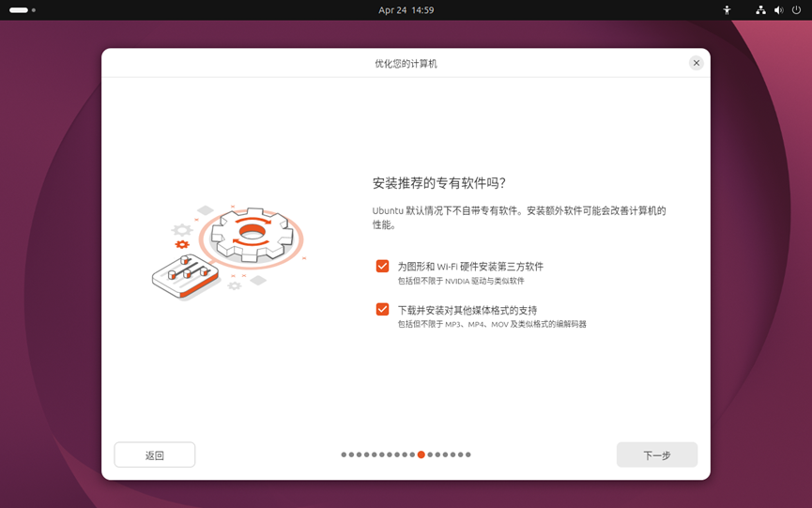Screen dimensions: 812x508
Task: Click the MP3, MP4, MOV codec subtext
Action: 492,324
